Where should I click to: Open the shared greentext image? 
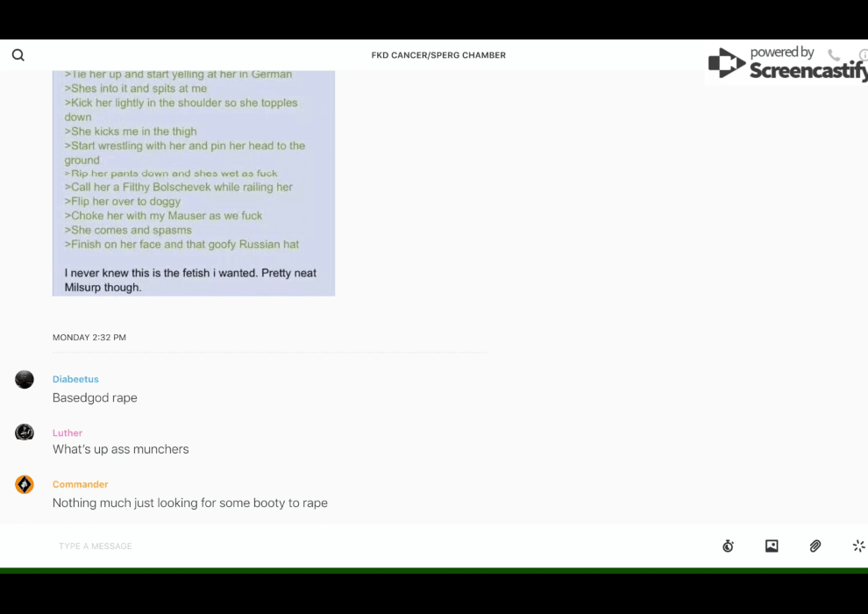pyautogui.click(x=194, y=183)
